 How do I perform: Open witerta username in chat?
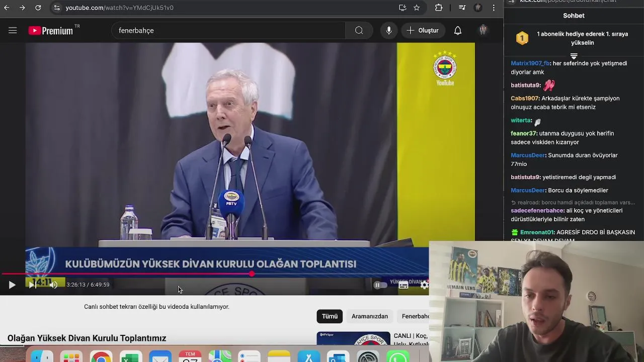pos(521,121)
